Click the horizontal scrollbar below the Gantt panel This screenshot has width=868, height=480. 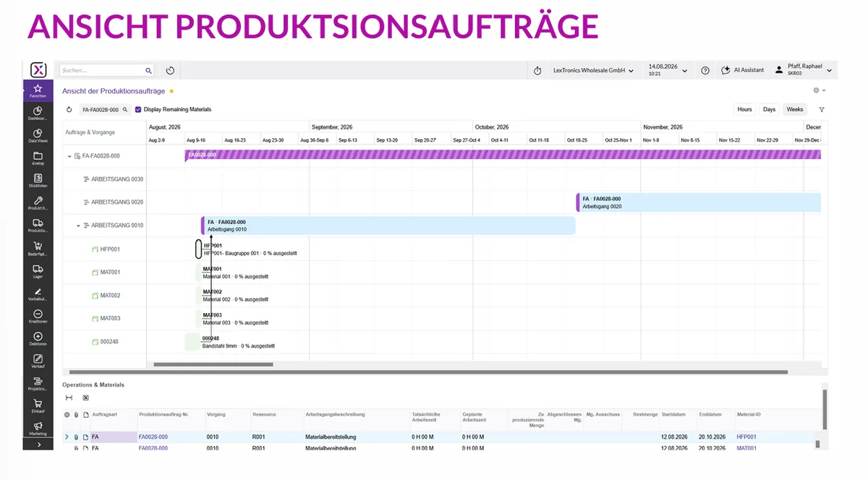coord(428,372)
